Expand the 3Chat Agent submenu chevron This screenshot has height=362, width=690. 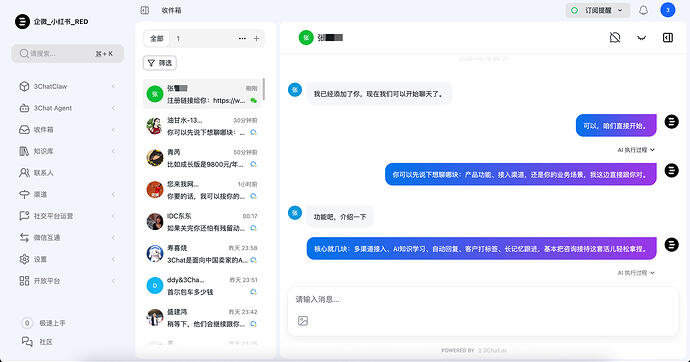click(x=114, y=108)
